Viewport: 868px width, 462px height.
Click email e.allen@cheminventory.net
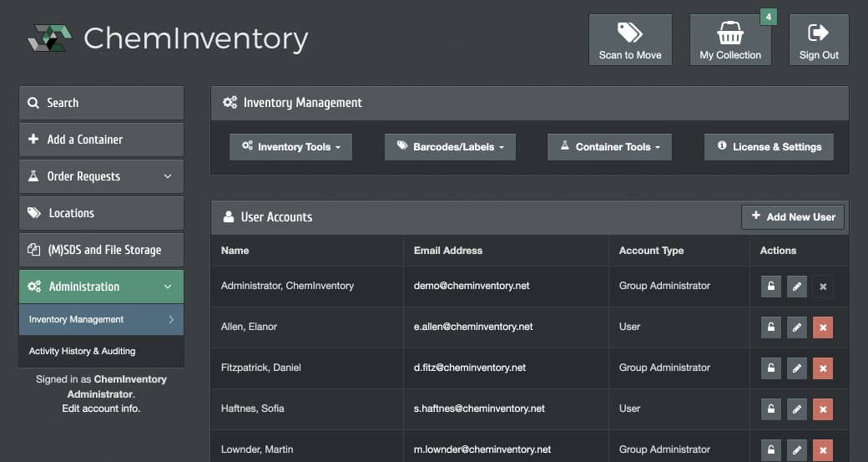[x=473, y=327]
